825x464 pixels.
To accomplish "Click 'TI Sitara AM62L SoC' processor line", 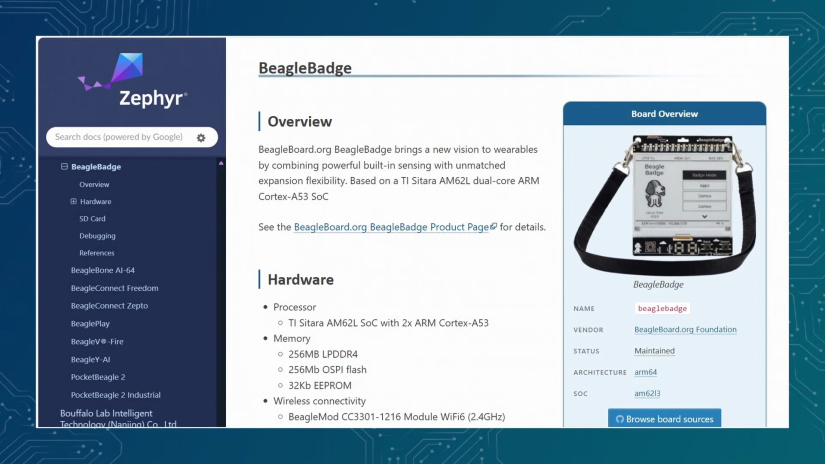I will pos(388,322).
